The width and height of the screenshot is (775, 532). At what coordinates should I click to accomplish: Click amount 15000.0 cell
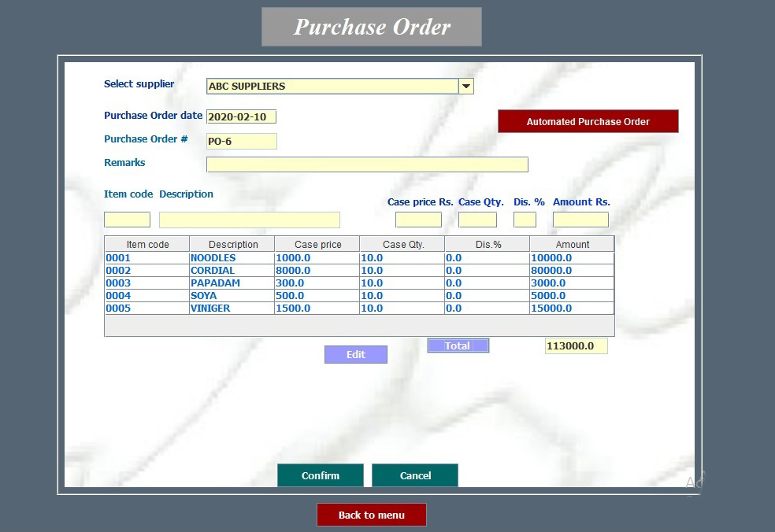(572, 308)
